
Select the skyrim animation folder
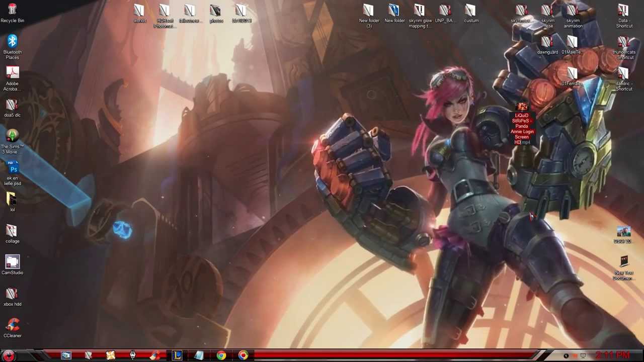coord(573,11)
